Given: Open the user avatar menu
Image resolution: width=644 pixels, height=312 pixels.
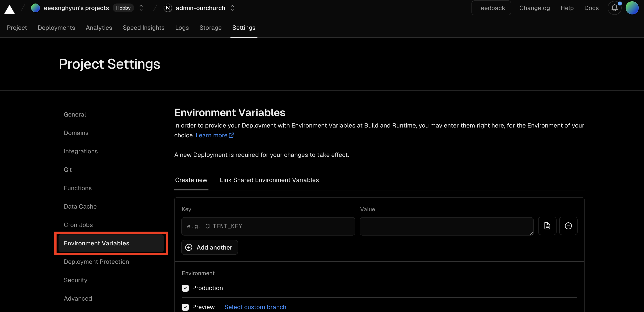Looking at the screenshot, I should tap(632, 8).
